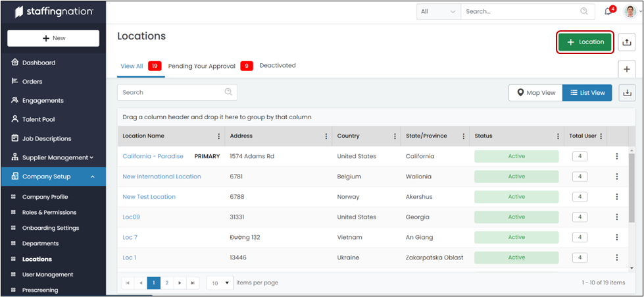This screenshot has width=644, height=297.
Task: Open the New International Location link
Action: [x=162, y=176]
